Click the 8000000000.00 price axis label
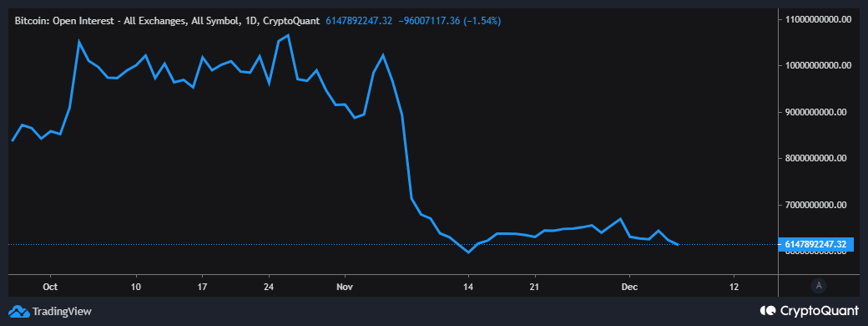The image size is (868, 326). tap(817, 158)
